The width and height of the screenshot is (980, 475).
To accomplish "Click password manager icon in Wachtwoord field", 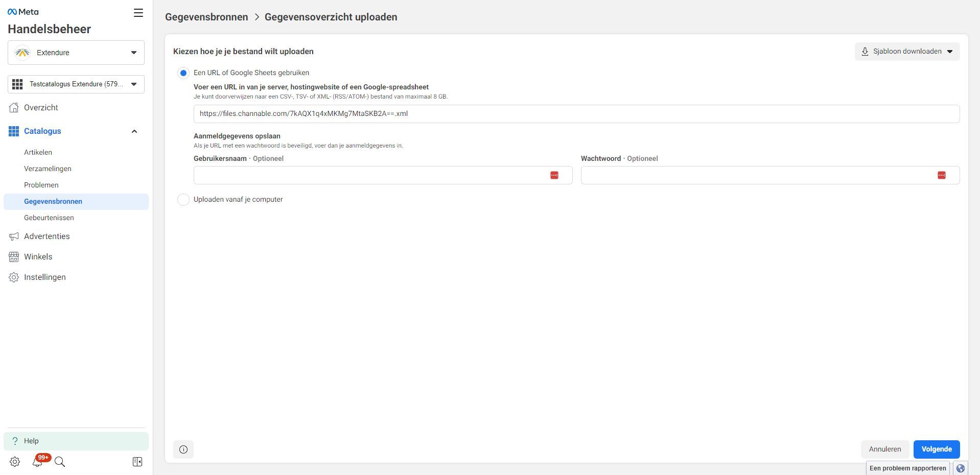I will coord(942,175).
